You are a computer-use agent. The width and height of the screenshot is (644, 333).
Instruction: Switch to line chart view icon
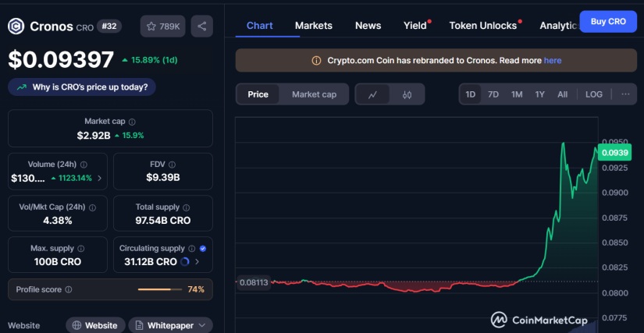[x=373, y=94]
